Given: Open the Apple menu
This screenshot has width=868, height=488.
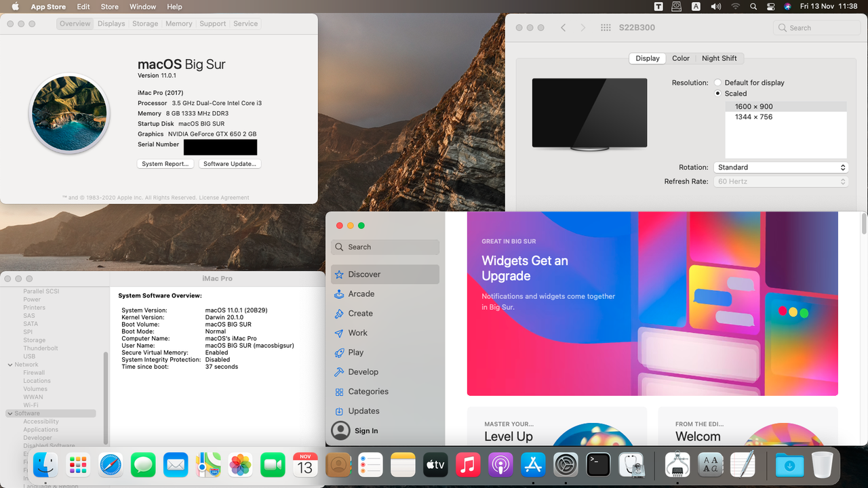Looking at the screenshot, I should pyautogui.click(x=15, y=7).
